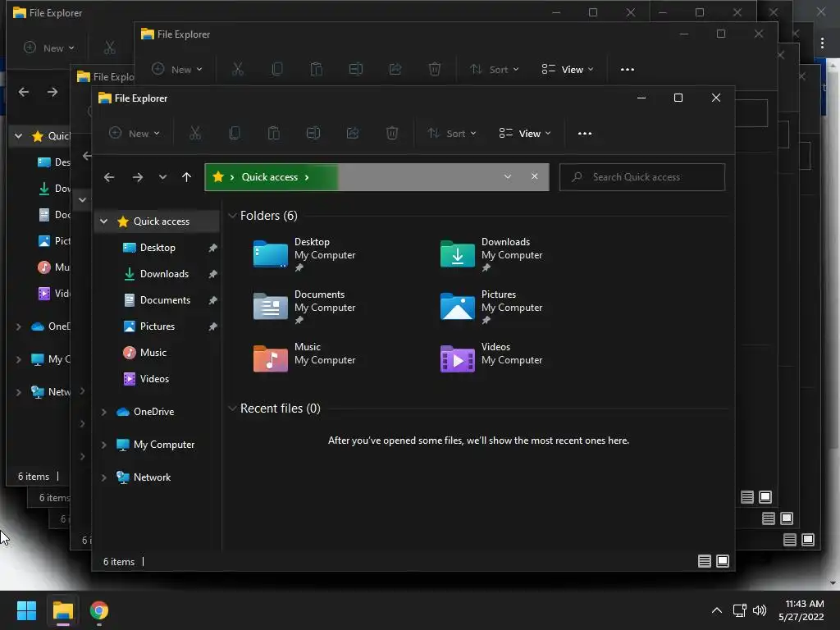The height and width of the screenshot is (630, 840).
Task: Open network status icon in system tray
Action: (x=740, y=610)
